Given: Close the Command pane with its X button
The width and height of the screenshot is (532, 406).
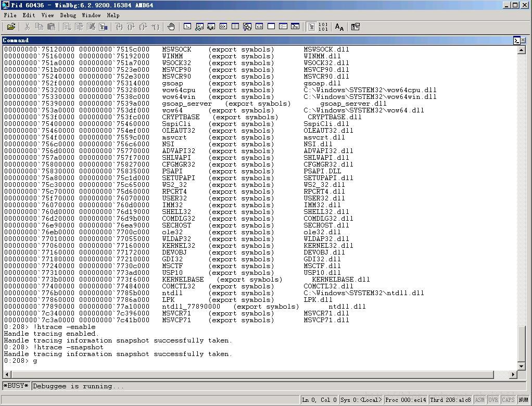Looking at the screenshot, I should [x=523, y=40].
